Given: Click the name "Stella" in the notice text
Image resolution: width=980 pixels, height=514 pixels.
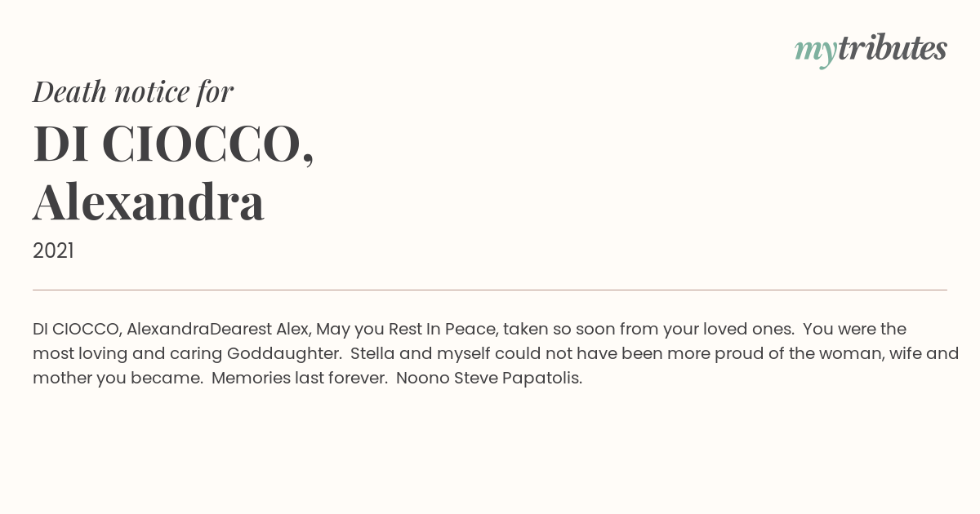Looking at the screenshot, I should click(374, 354).
